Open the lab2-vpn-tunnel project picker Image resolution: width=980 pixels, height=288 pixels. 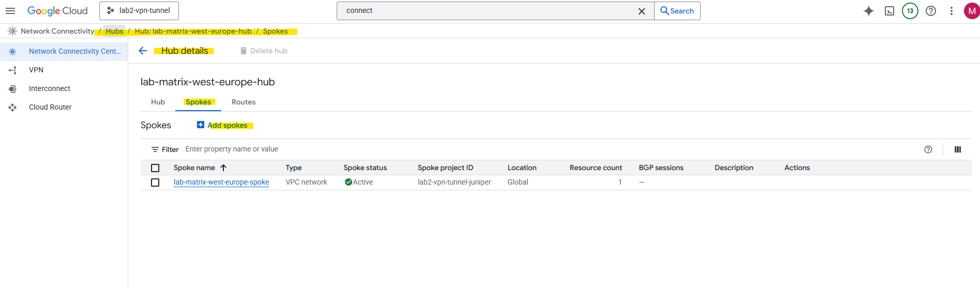tap(139, 11)
